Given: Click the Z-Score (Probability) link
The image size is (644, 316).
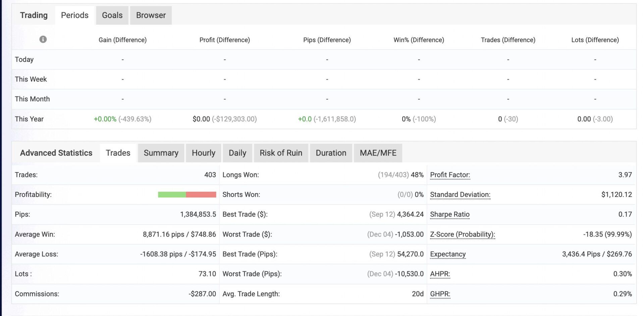Looking at the screenshot, I should [462, 234].
